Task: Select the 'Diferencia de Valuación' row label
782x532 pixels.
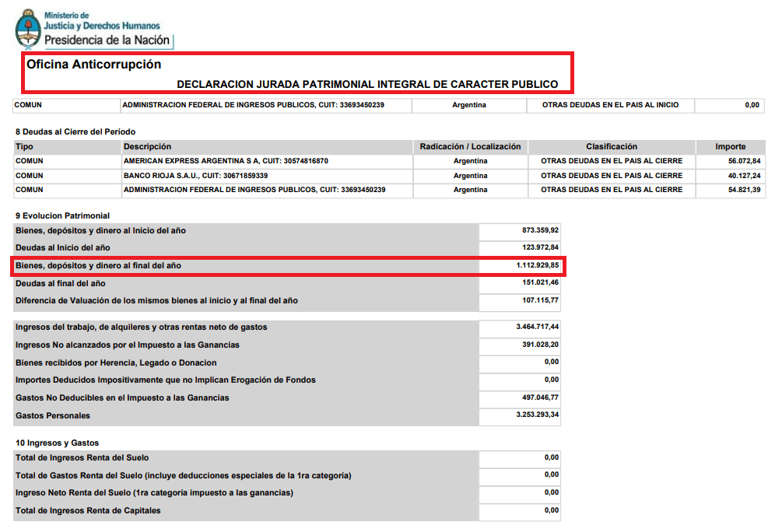Action: point(156,301)
